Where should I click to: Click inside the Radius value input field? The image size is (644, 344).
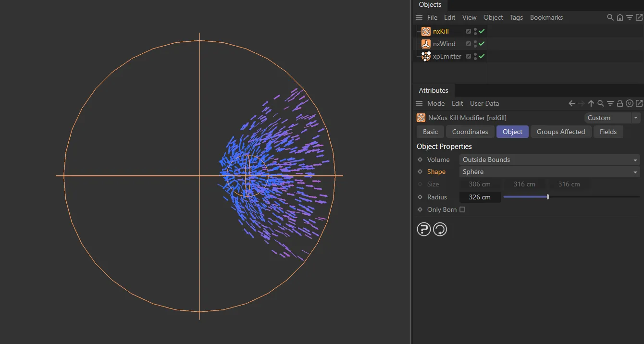pos(480,197)
